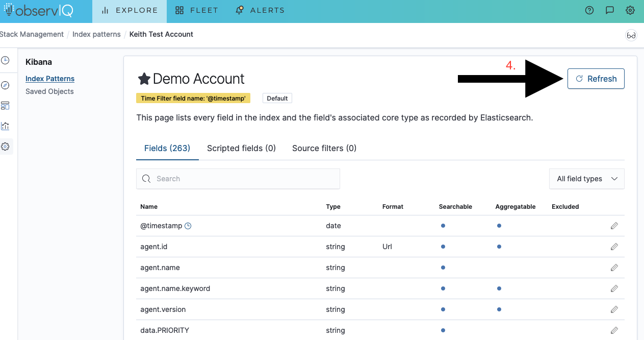Open the chat feedback icon
Image resolution: width=644 pixels, height=340 pixels.
[609, 10]
